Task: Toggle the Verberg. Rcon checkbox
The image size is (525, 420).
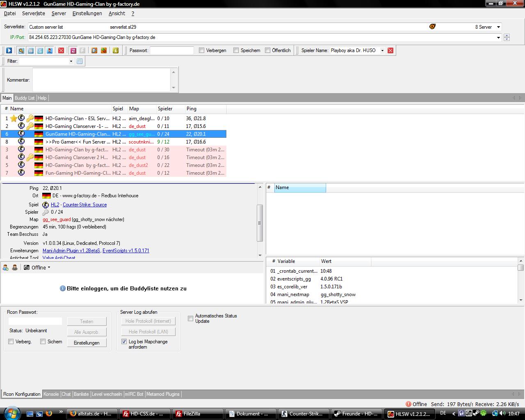Action: point(11,341)
